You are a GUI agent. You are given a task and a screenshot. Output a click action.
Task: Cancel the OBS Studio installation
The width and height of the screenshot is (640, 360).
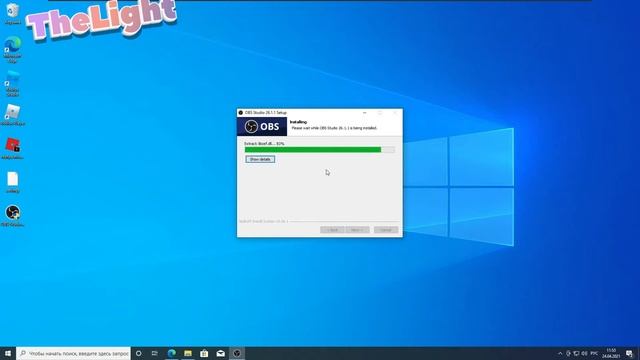point(386,230)
